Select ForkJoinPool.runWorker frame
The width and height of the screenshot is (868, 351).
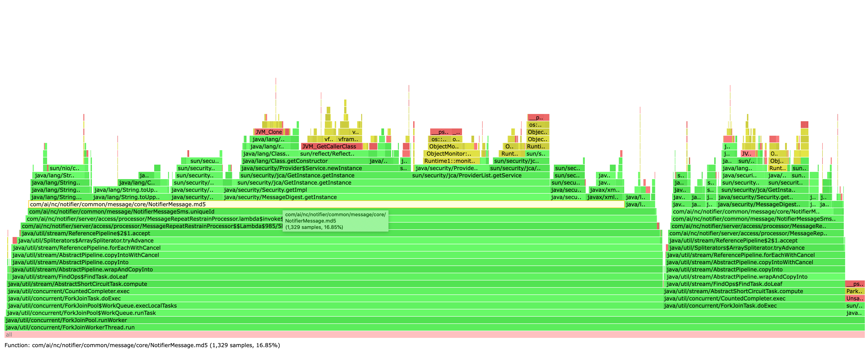[x=434, y=320]
